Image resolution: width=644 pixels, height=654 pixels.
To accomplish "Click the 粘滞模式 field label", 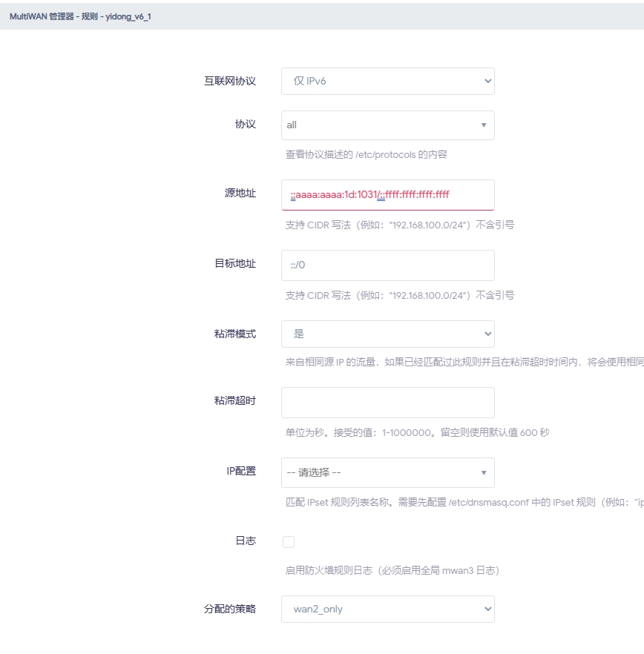I will click(x=235, y=334).
